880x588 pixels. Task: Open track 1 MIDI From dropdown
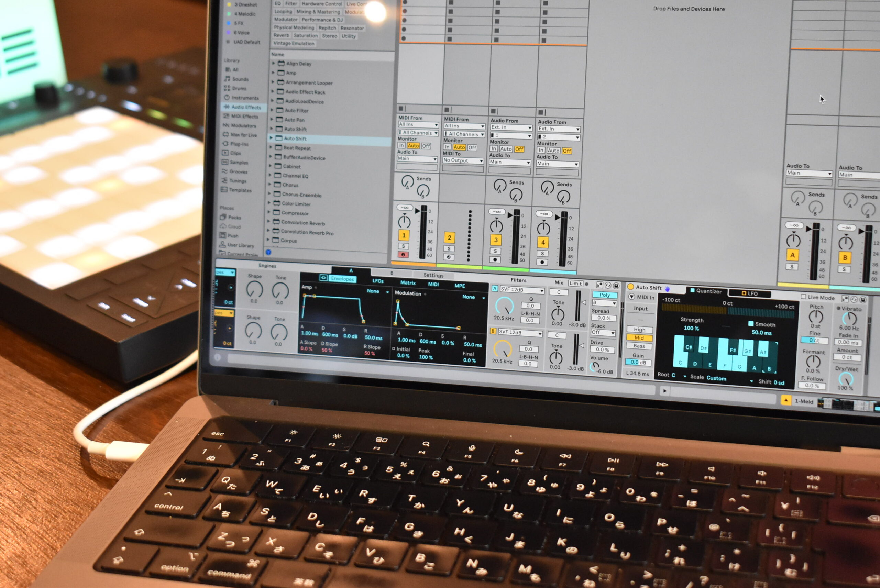pos(418,124)
